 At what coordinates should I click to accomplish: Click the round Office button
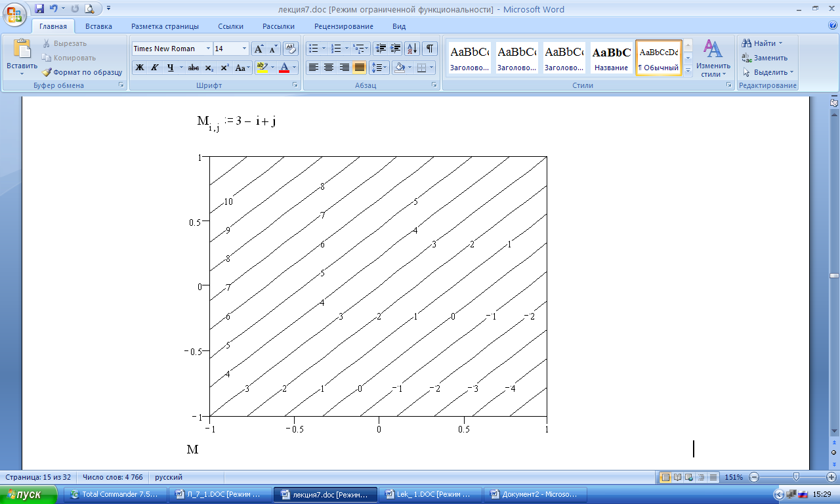click(14, 13)
